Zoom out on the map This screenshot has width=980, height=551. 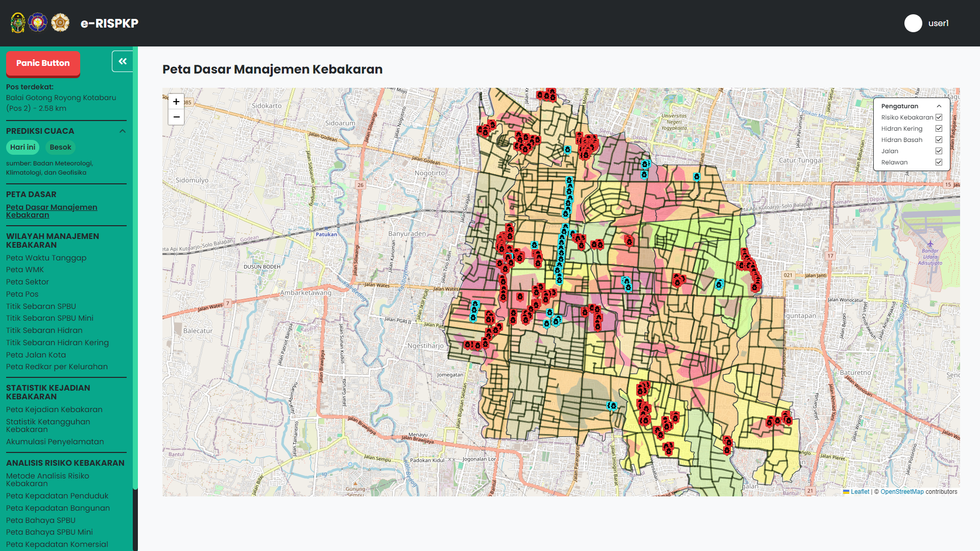[x=176, y=117]
